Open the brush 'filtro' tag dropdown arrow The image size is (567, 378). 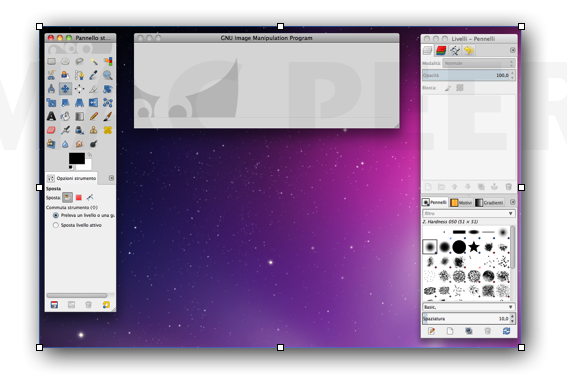coord(510,213)
